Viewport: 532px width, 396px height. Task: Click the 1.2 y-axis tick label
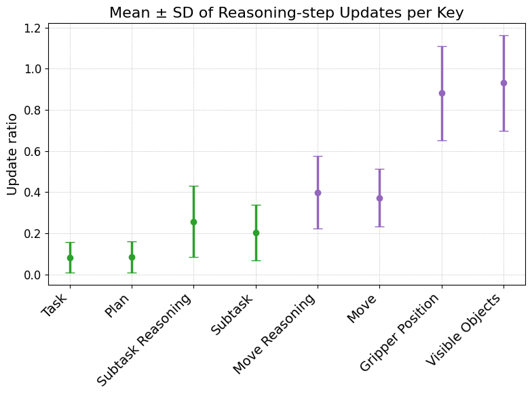31,28
